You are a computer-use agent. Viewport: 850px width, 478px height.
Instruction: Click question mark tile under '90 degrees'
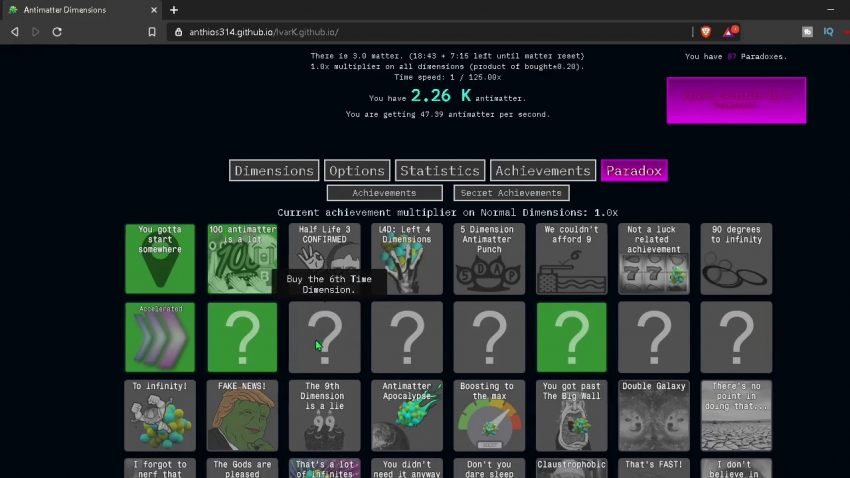click(x=736, y=337)
